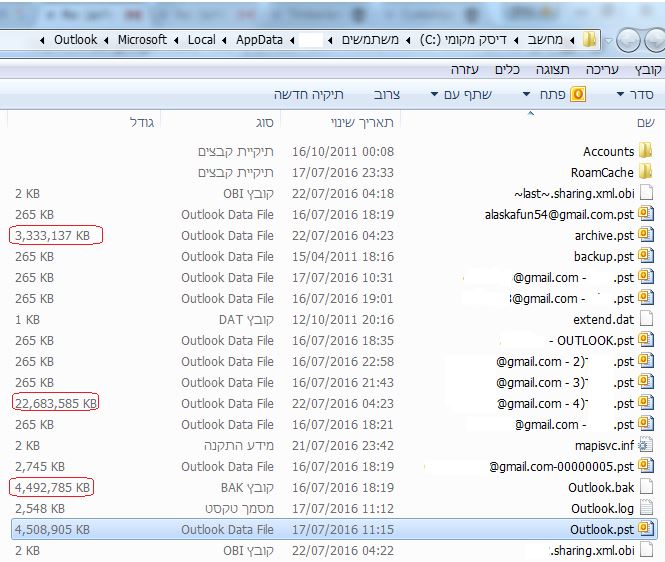Sort by the גודל (Size) column header

(x=141, y=123)
